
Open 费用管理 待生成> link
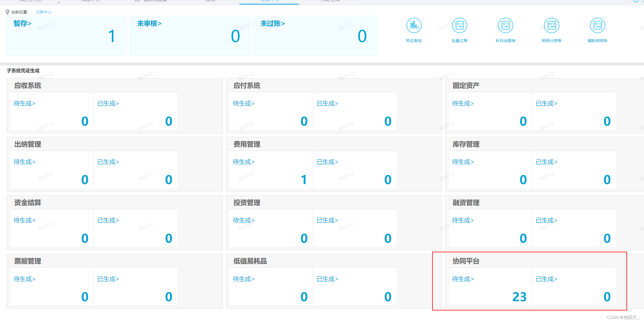[x=244, y=162]
